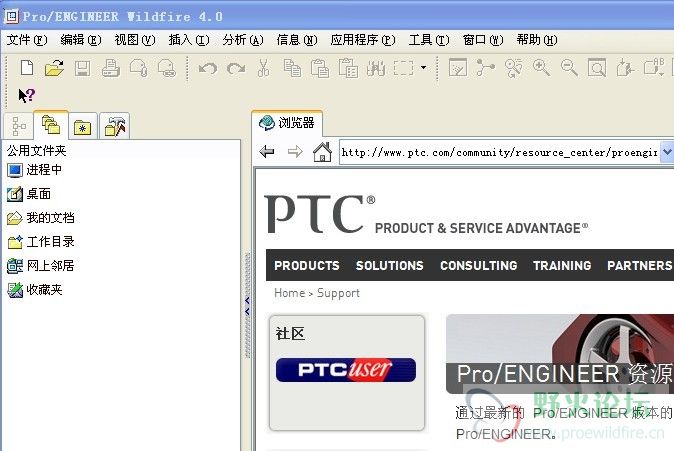Image resolution: width=674 pixels, height=451 pixels.
Task: Click the browser Forward arrow
Action: (x=295, y=152)
